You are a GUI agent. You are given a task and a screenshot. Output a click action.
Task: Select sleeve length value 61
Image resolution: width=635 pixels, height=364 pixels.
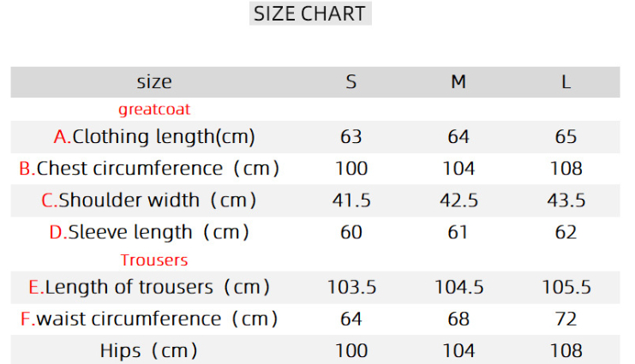[458, 232]
